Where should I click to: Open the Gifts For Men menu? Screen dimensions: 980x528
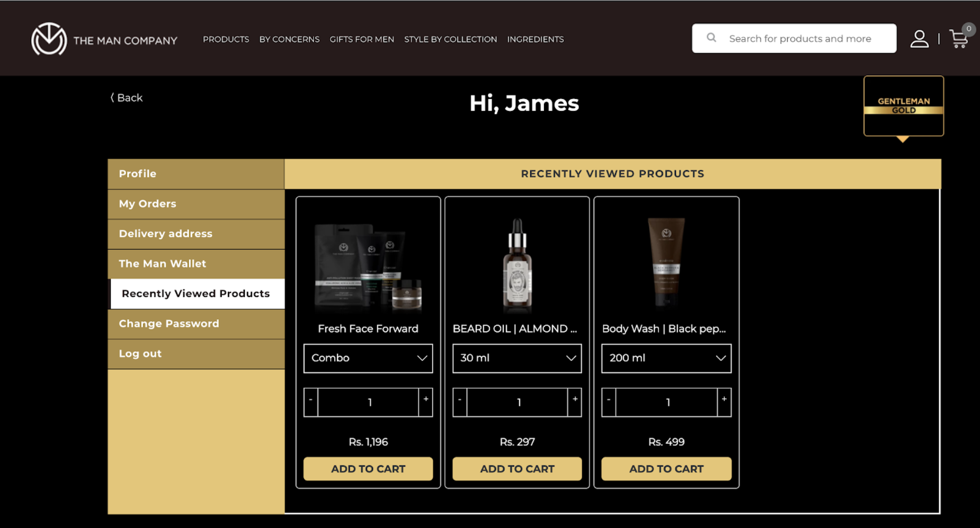(x=362, y=39)
